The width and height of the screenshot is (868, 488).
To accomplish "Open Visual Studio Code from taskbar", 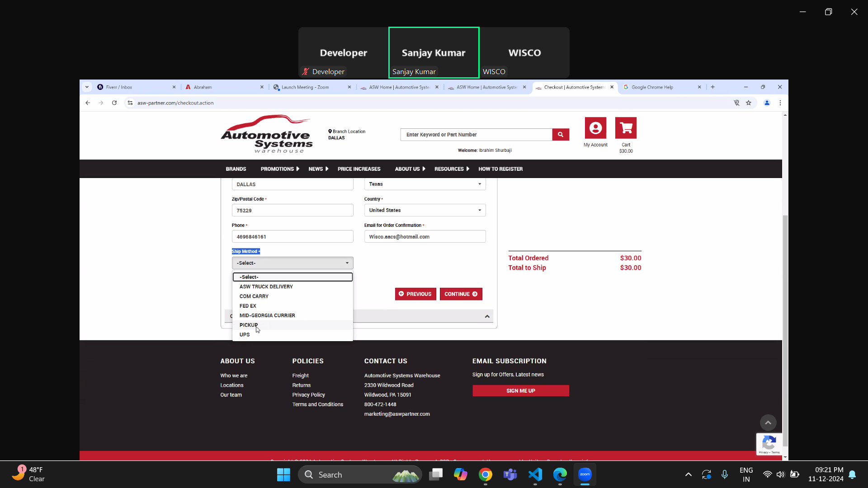I will [x=535, y=474].
